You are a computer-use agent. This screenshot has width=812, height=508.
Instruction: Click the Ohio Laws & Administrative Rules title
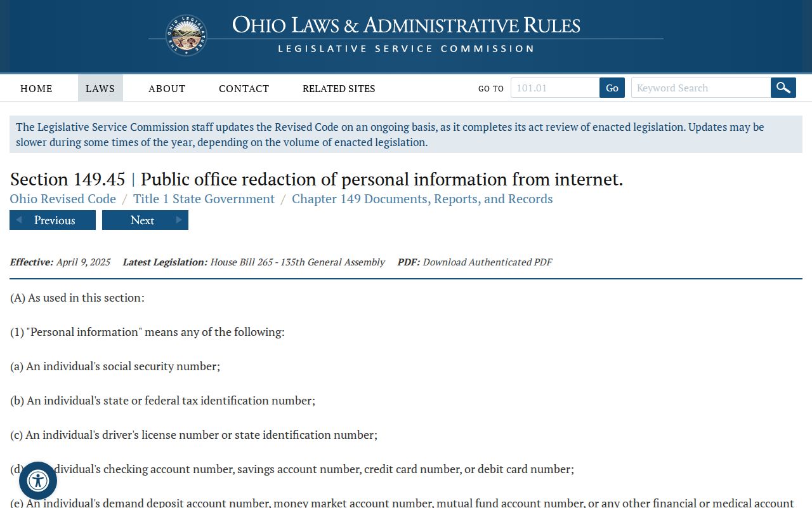click(x=406, y=25)
